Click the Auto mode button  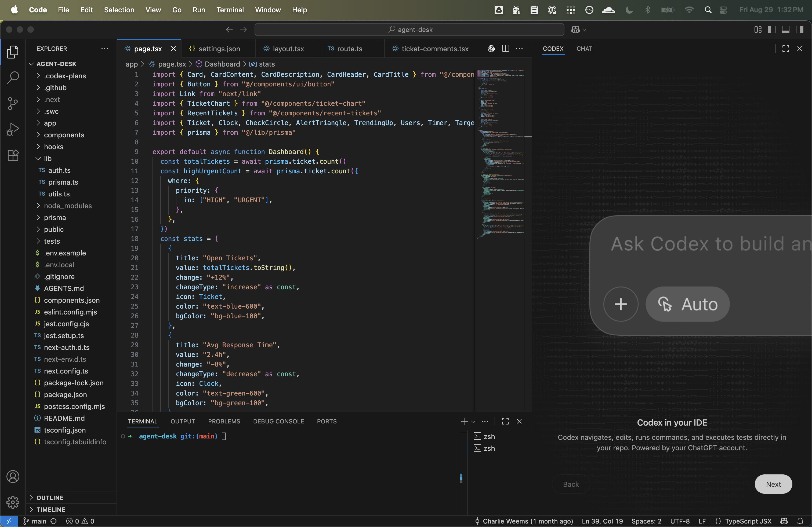[x=687, y=304]
